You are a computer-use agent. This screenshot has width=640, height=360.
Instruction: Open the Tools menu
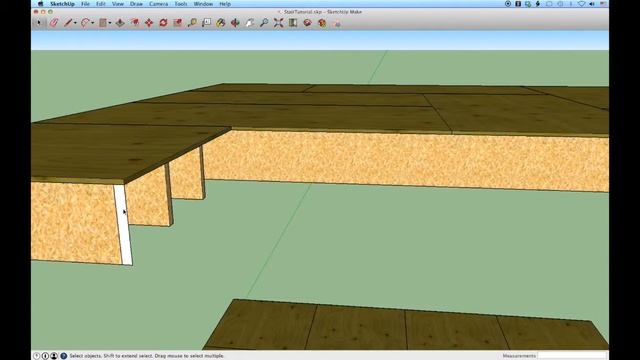[181, 4]
